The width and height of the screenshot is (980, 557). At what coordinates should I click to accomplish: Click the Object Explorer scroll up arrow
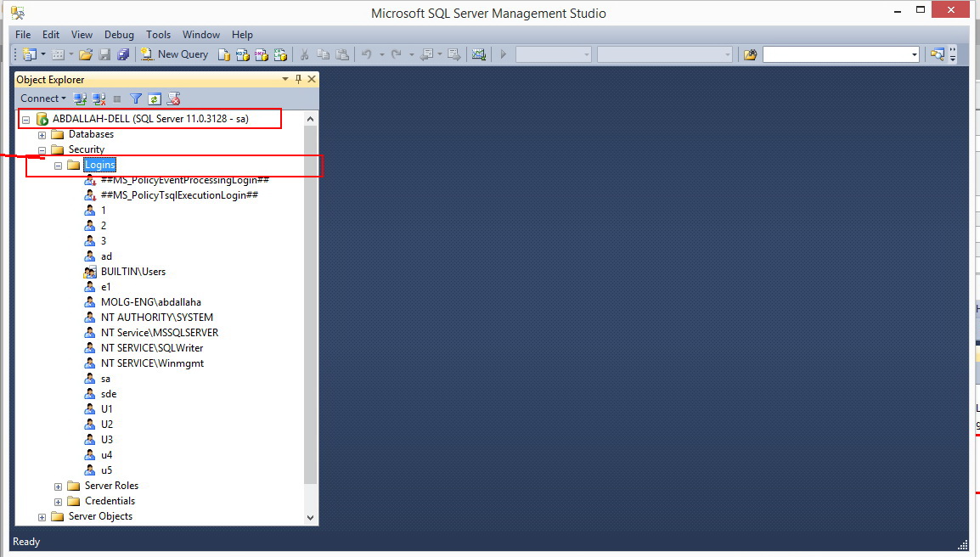310,119
